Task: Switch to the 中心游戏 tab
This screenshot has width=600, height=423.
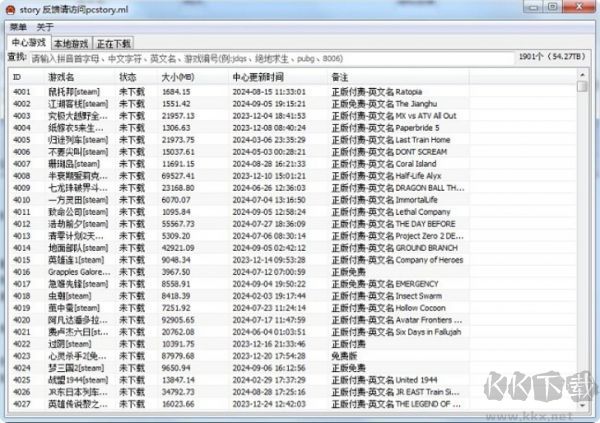Action: pyautogui.click(x=29, y=42)
